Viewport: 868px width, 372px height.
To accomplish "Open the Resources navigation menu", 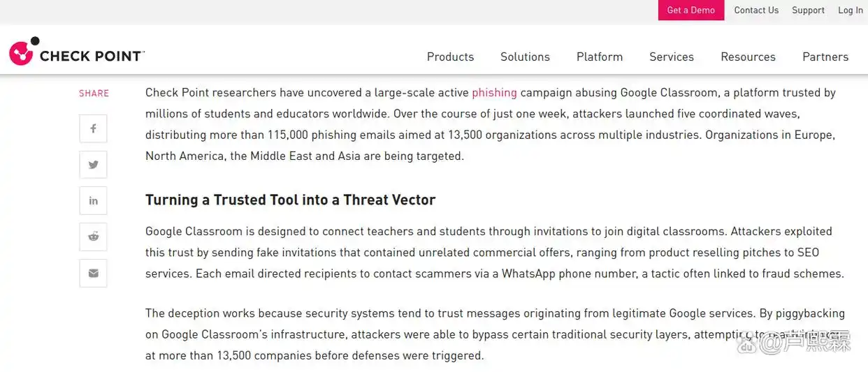I will pyautogui.click(x=748, y=57).
